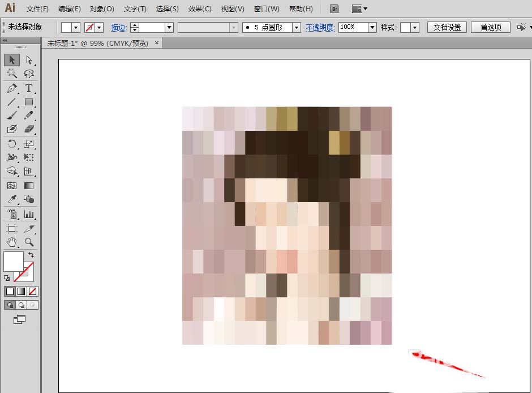Open the 对象(O) menu
The height and width of the screenshot is (393, 532).
[x=102, y=9]
